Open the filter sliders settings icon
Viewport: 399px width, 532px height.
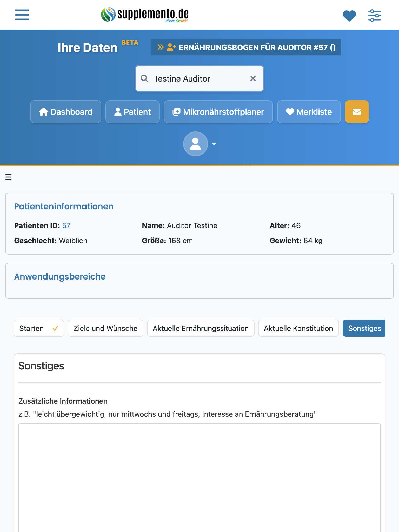coord(374,16)
